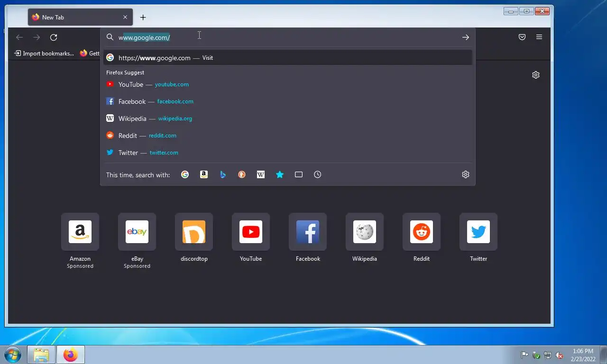This screenshot has height=364, width=607.
Task: Search only history via clock icon
Action: pos(318,174)
